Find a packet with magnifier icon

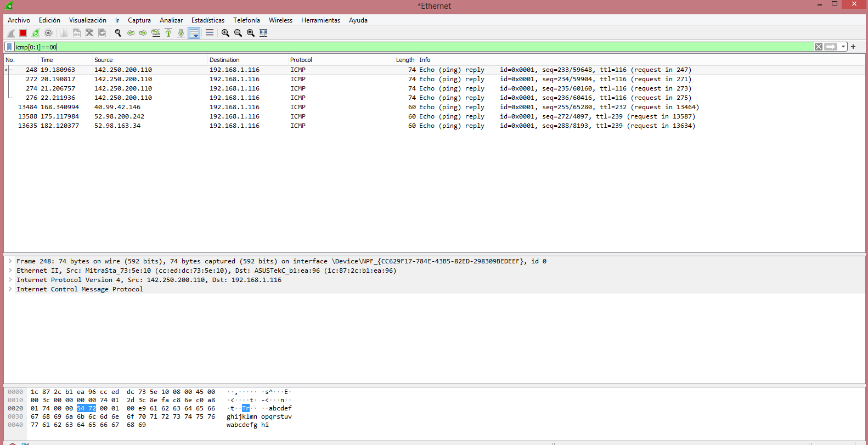coord(118,33)
